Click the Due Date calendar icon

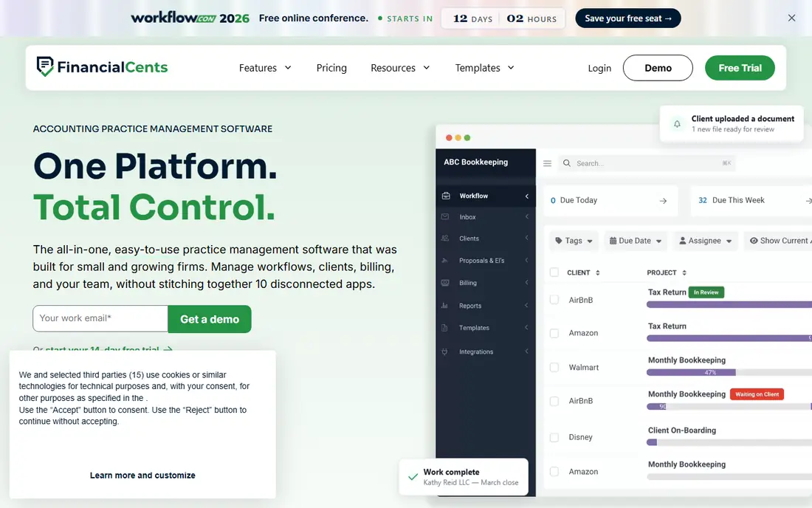pos(613,241)
